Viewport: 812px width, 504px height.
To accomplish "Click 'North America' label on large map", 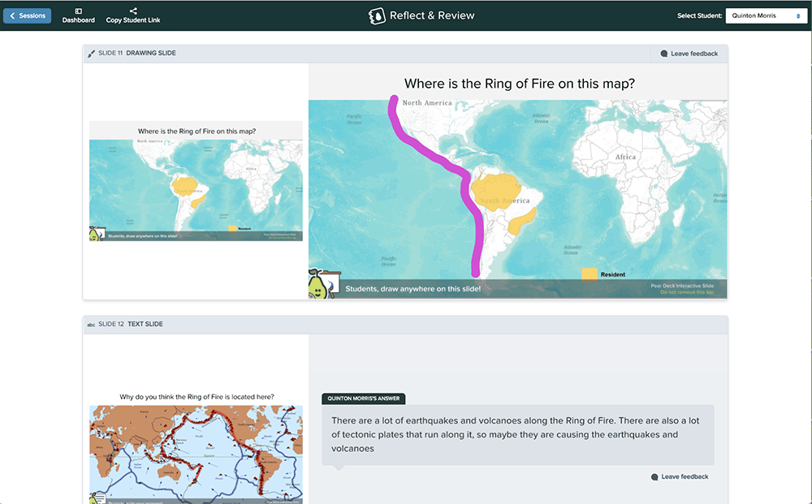I will pyautogui.click(x=427, y=103).
